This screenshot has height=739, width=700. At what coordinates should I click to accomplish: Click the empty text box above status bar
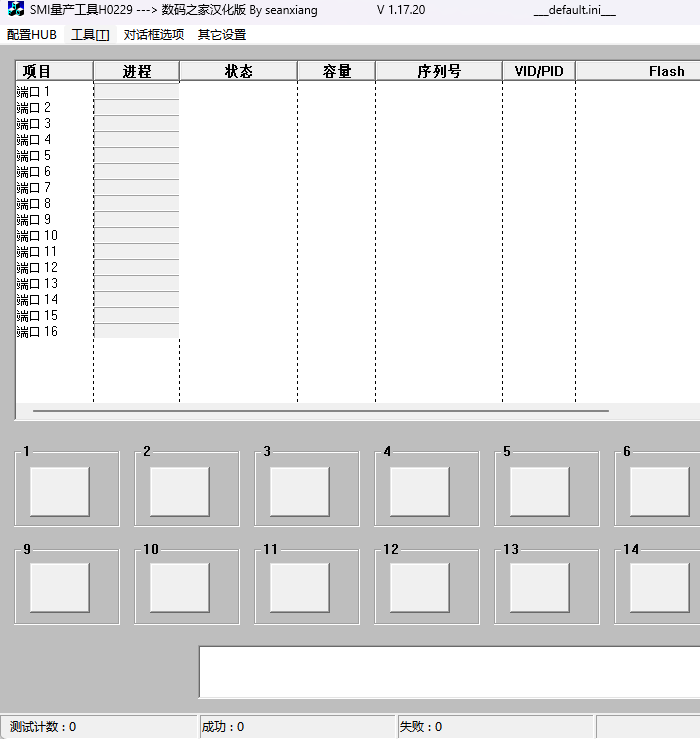[x=448, y=671]
